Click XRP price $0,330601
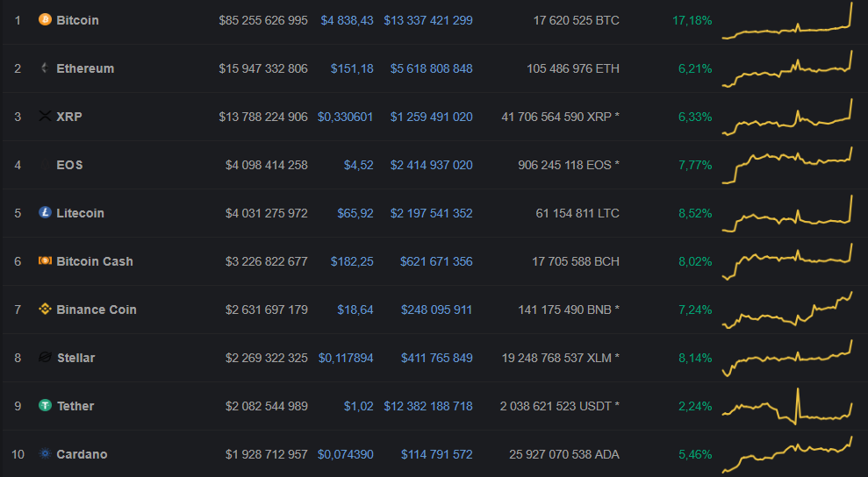The width and height of the screenshot is (868, 477). pyautogui.click(x=345, y=117)
